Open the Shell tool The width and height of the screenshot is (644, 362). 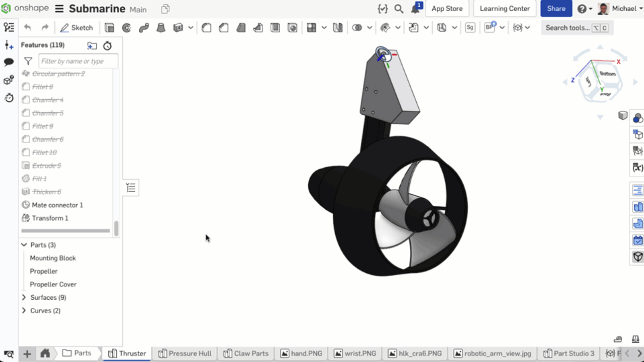(275, 27)
